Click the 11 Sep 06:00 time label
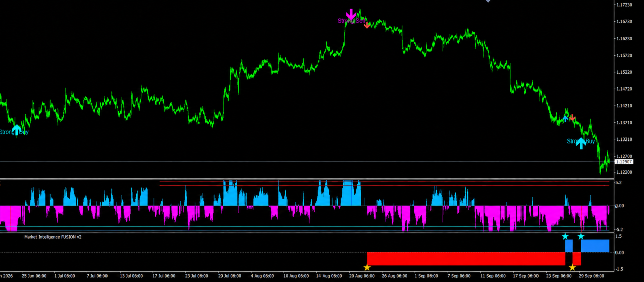644x282 pixels. pos(492,276)
